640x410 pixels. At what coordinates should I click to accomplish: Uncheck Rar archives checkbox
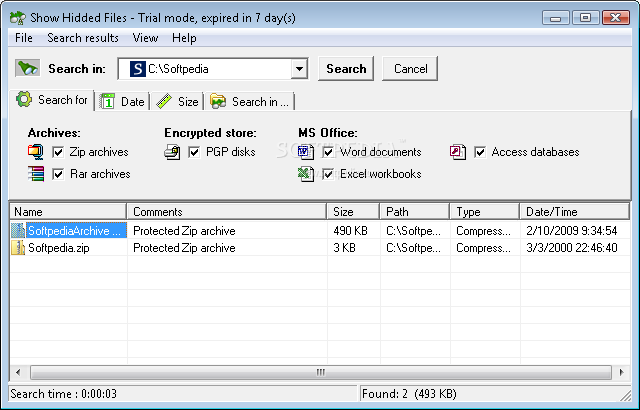click(58, 174)
